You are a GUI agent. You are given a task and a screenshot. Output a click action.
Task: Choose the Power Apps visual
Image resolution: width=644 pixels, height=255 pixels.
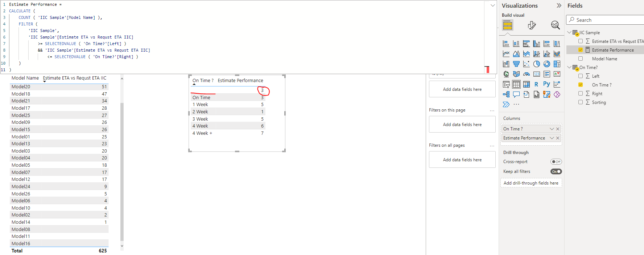(557, 94)
